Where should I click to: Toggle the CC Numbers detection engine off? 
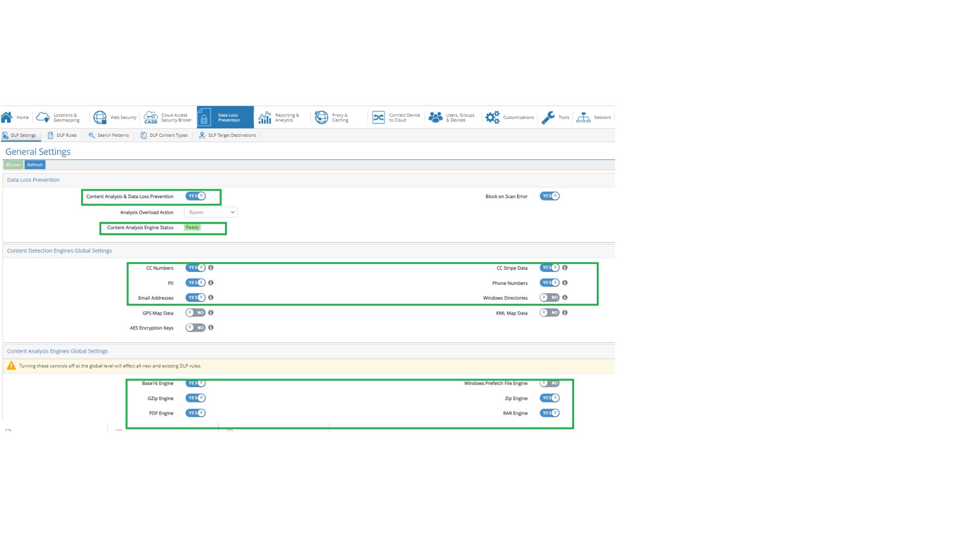(196, 267)
